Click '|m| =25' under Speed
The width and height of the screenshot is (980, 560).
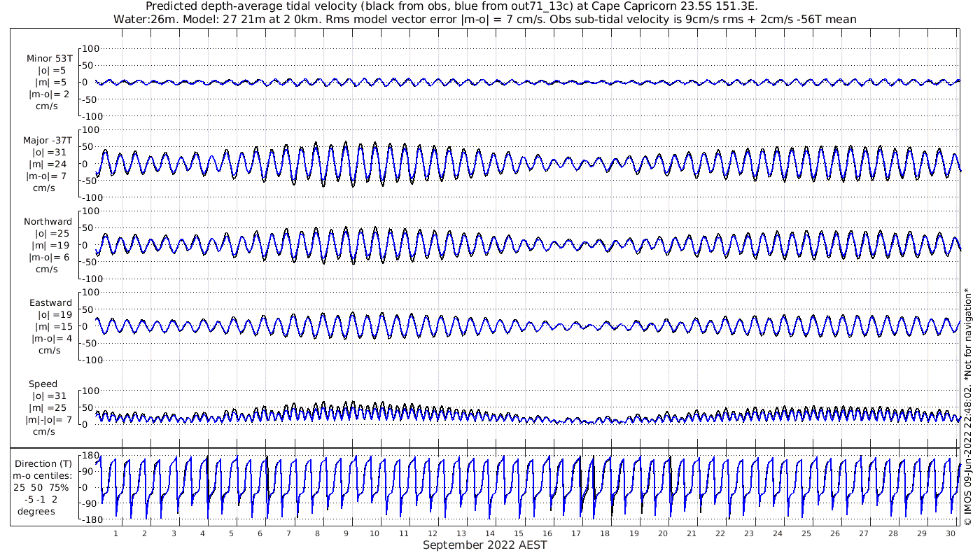48,407
